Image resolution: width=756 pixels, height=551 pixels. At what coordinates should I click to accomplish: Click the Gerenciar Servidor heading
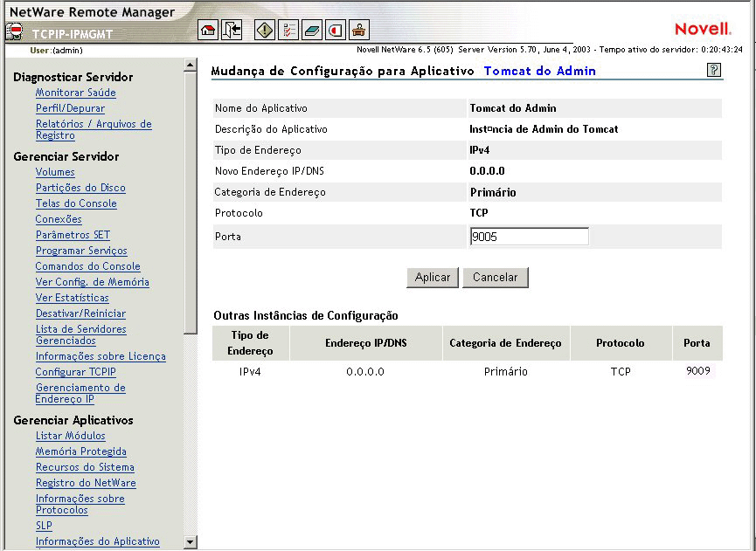click(x=66, y=156)
